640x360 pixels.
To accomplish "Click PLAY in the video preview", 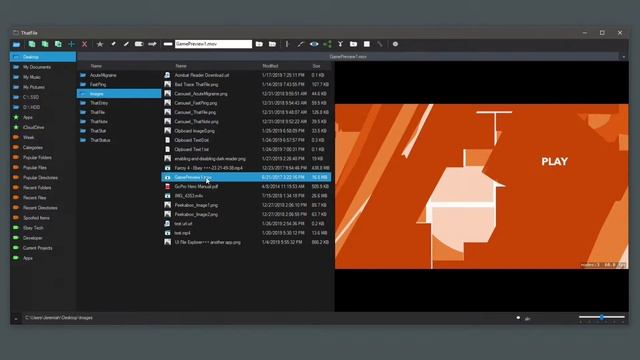I will tap(554, 162).
